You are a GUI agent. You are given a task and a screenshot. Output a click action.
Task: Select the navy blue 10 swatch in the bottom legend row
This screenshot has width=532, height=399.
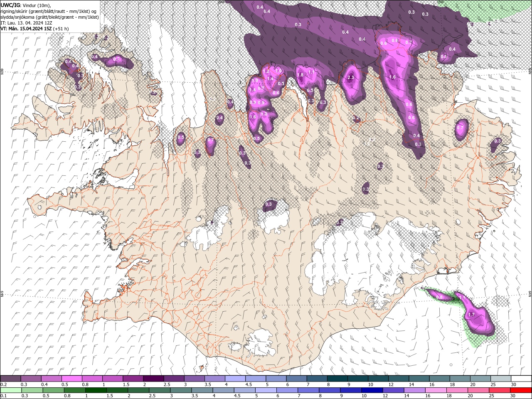click(x=372, y=390)
